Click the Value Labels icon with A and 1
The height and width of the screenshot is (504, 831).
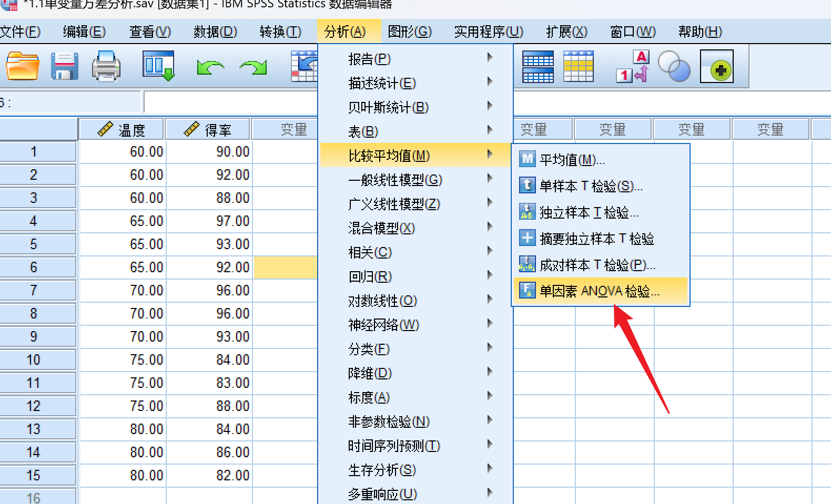coord(633,67)
